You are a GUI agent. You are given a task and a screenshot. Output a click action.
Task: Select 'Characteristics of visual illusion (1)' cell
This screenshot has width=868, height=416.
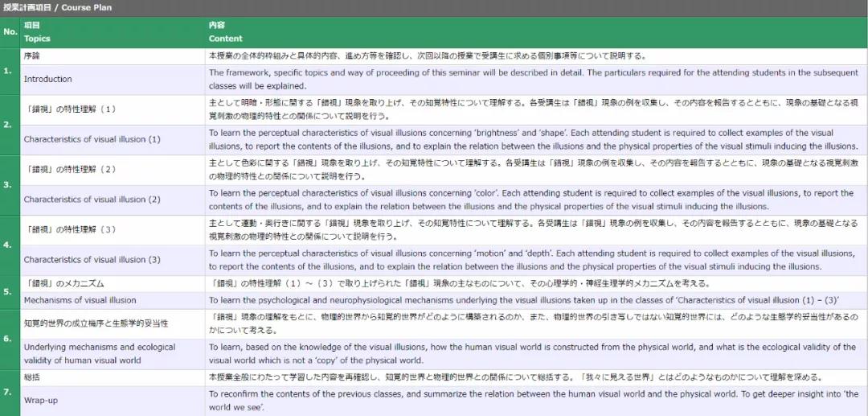(113, 139)
